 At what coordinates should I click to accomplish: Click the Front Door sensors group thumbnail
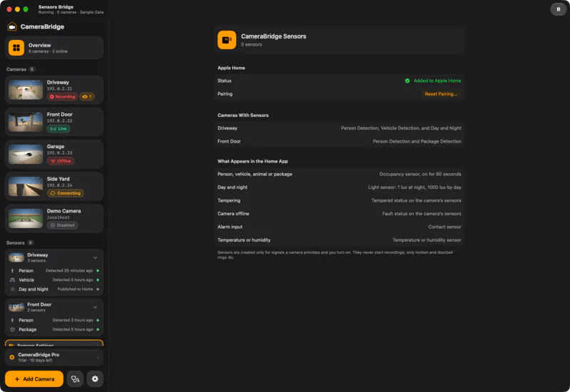(16, 307)
